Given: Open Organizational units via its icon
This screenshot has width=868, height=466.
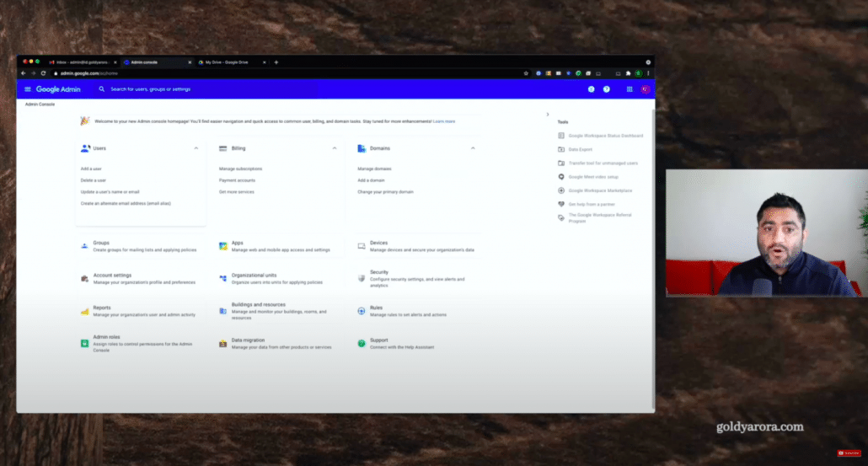Looking at the screenshot, I should [222, 278].
